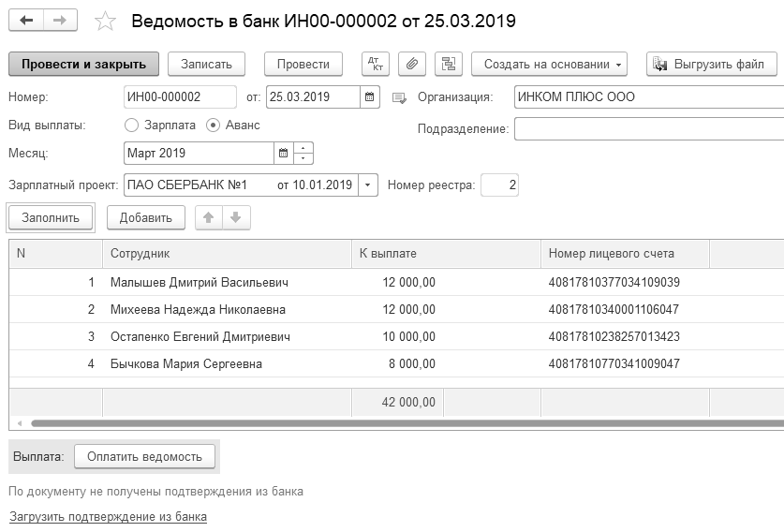Open attached files paperclip icon
This screenshot has width=784, height=532.
tap(412, 64)
